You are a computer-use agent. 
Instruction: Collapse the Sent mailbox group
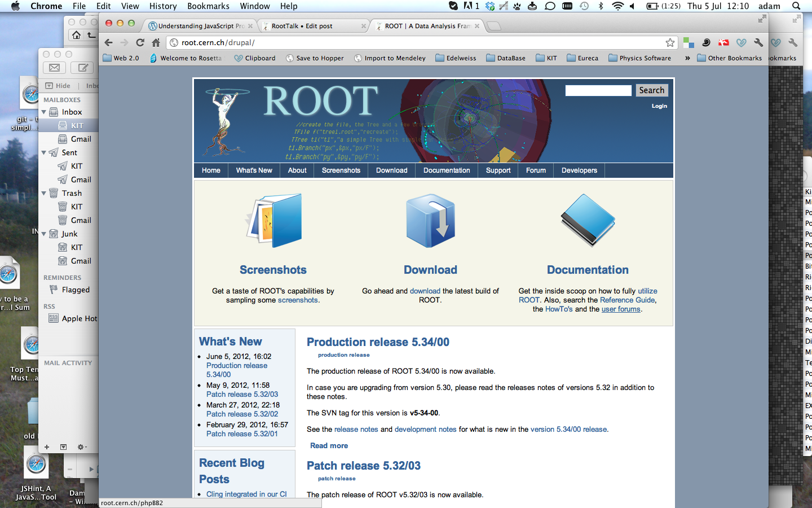pos(44,153)
